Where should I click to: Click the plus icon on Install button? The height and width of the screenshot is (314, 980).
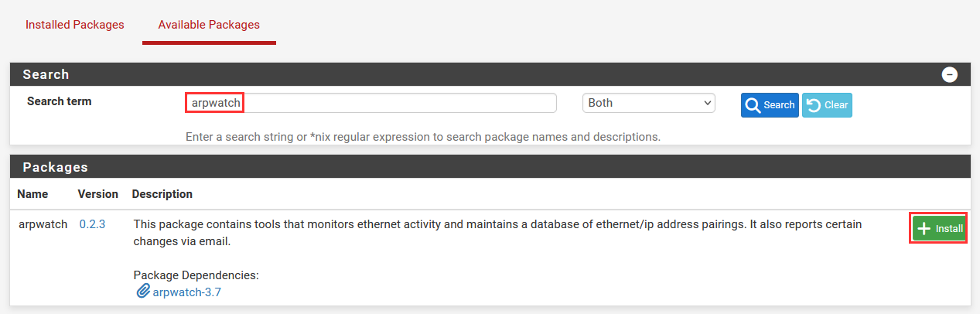(x=924, y=229)
